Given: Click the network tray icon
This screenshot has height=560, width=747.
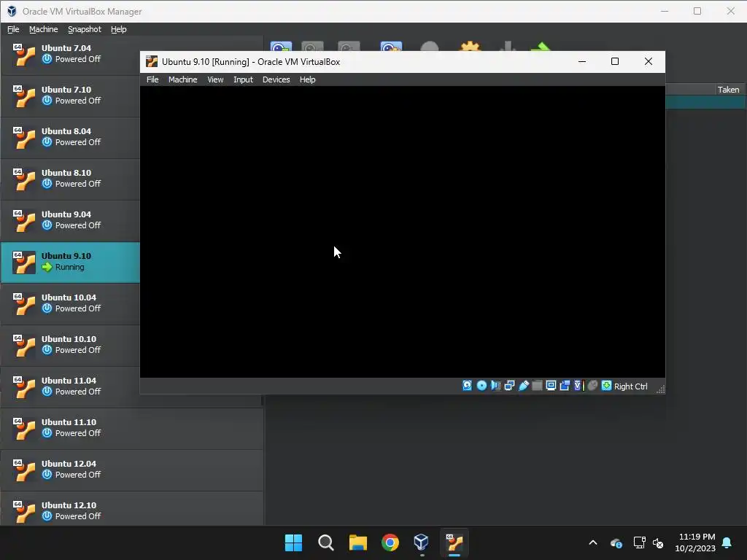Looking at the screenshot, I should (x=639, y=542).
